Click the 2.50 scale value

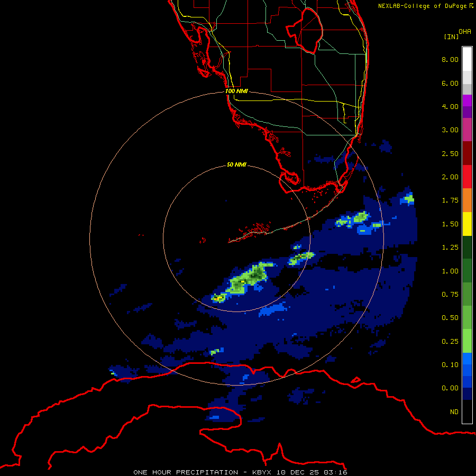click(450, 153)
